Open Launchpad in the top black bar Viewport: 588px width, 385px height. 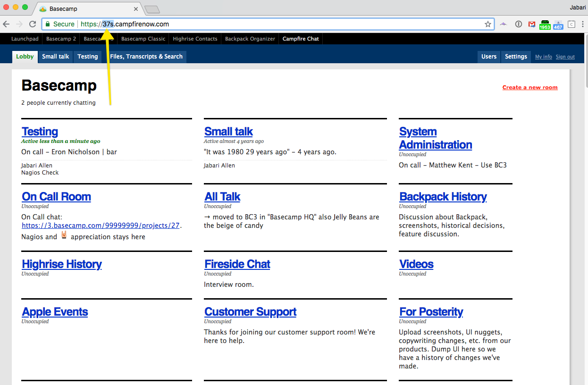(25, 39)
